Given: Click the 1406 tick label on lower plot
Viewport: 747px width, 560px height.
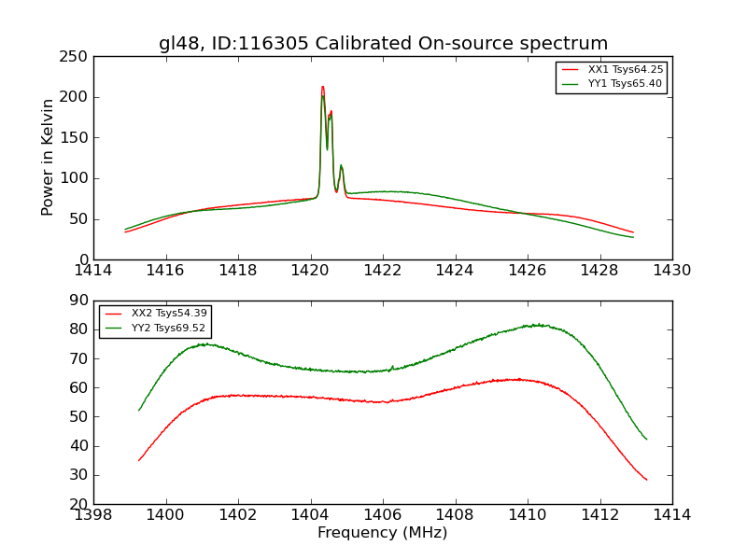Looking at the screenshot, I should click(x=383, y=514).
